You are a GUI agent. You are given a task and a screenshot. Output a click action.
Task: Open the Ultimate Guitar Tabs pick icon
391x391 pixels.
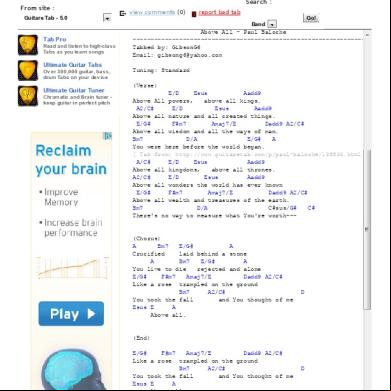28,70
